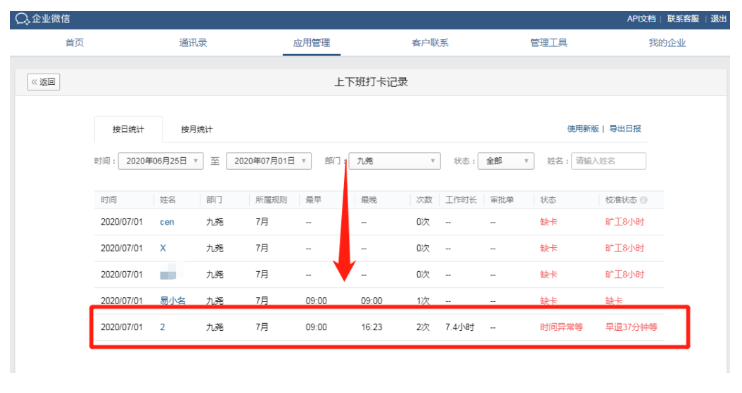The height and width of the screenshot is (393, 742).
Task: Click the 校准状态 column header
Action: [621, 200]
